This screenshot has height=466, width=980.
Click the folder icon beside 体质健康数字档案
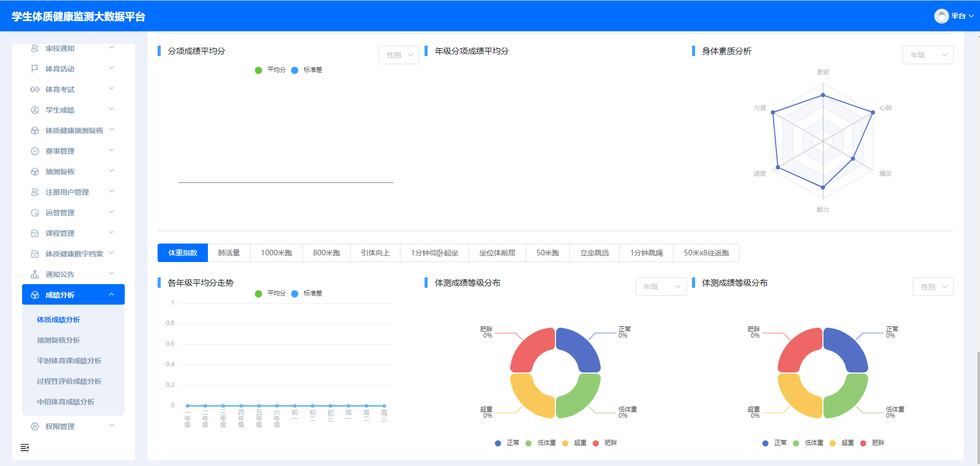coord(35,254)
